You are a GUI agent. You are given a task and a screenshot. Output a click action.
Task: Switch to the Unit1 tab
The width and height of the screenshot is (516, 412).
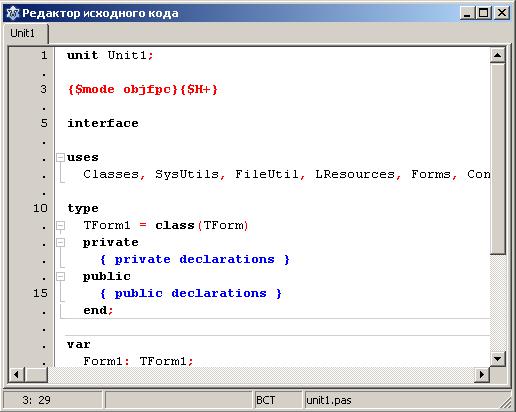(25, 33)
